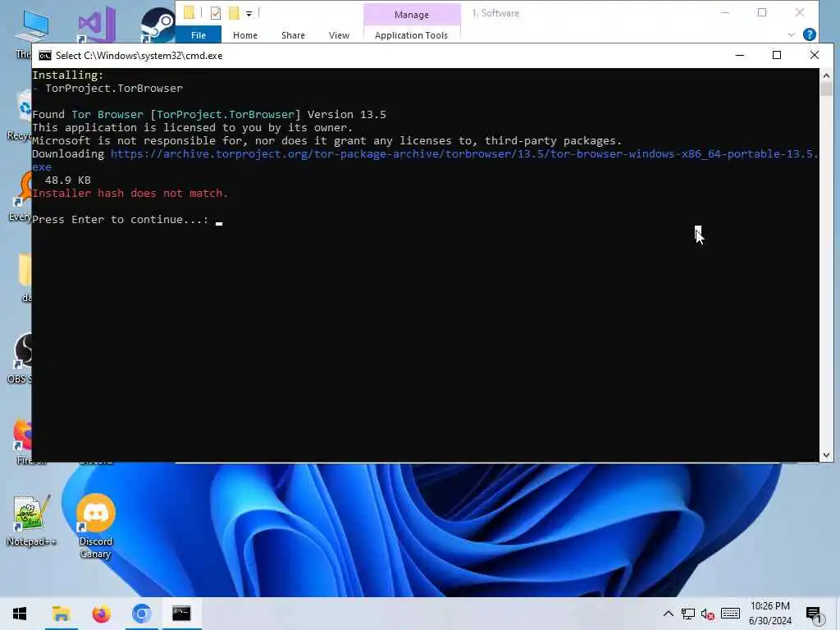Open Quick Access Toolbar dropdown arrow
The image size is (840, 630).
pyautogui.click(x=249, y=13)
